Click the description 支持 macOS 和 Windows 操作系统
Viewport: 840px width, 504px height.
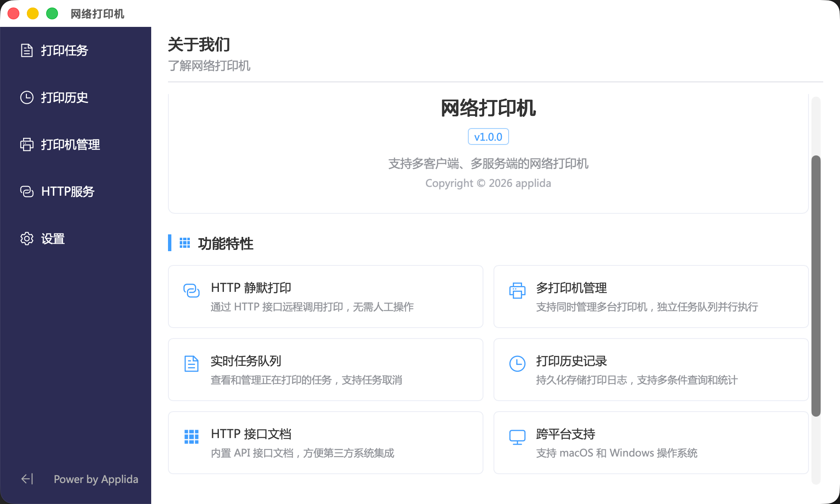[617, 453]
